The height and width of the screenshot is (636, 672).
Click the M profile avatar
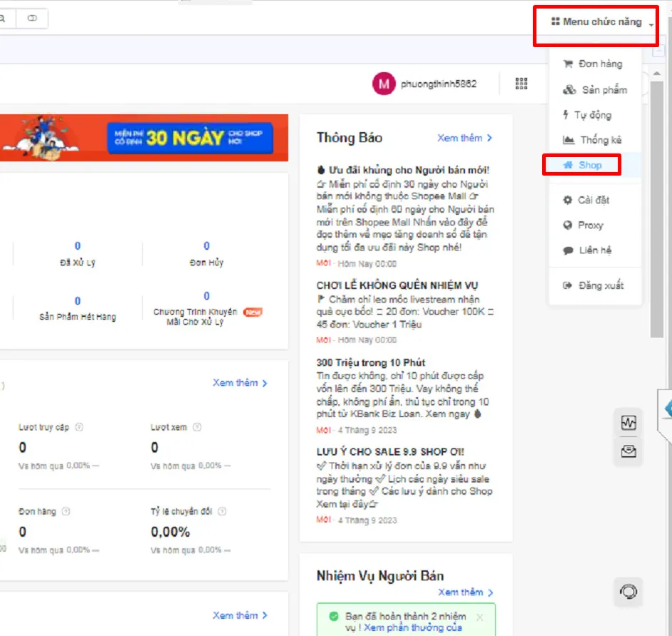(x=384, y=84)
